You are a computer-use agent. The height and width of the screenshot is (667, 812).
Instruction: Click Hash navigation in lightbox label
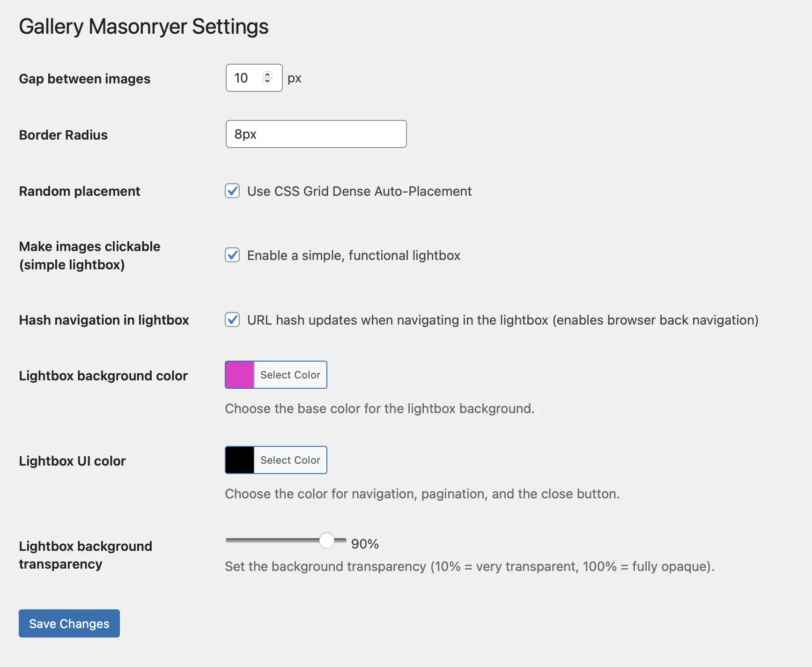coord(104,320)
